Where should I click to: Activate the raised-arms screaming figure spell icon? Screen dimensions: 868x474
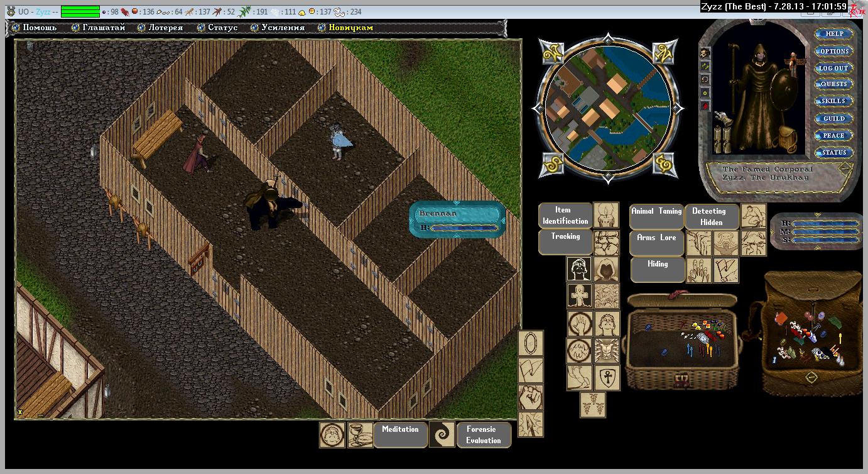725,243
